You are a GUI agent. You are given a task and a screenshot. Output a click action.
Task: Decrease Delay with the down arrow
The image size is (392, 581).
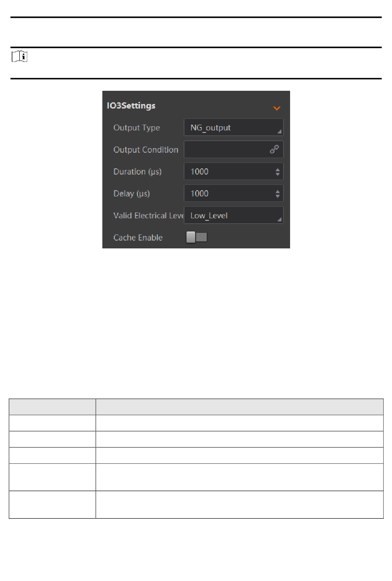click(278, 196)
